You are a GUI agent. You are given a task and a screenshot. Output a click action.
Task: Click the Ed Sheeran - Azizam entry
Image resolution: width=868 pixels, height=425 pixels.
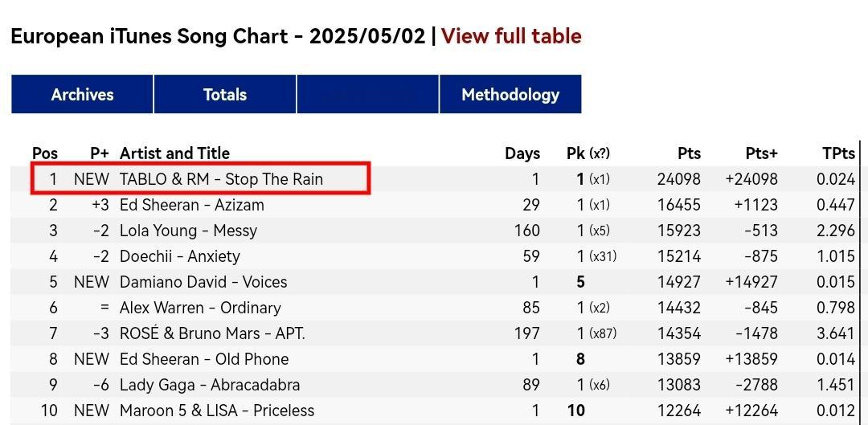click(192, 205)
